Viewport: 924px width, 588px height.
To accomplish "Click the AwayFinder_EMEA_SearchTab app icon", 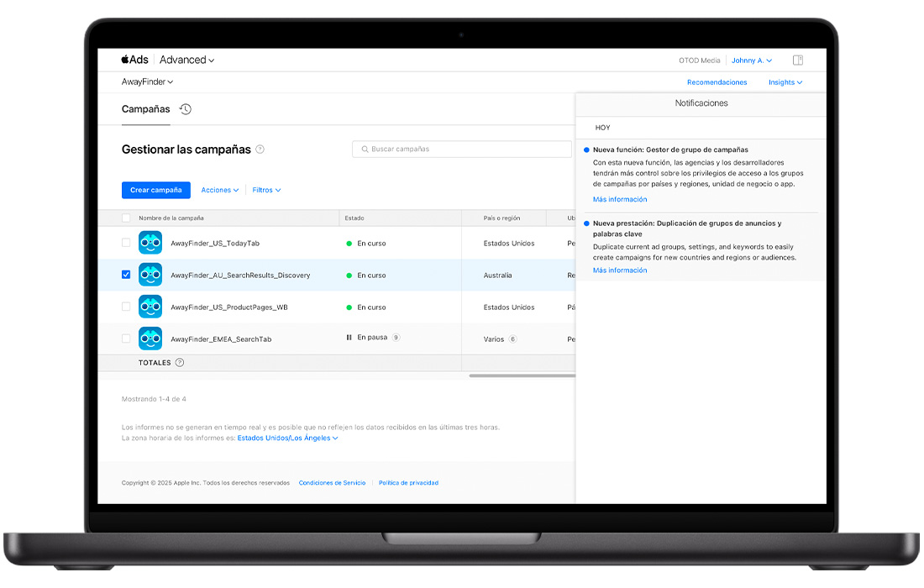I will [150, 339].
